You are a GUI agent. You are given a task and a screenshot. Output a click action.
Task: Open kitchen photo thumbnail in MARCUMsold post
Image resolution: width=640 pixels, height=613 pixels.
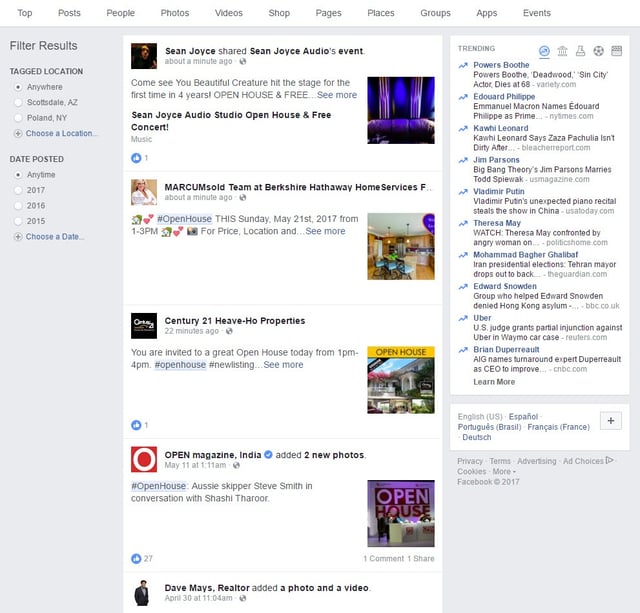[x=401, y=247]
